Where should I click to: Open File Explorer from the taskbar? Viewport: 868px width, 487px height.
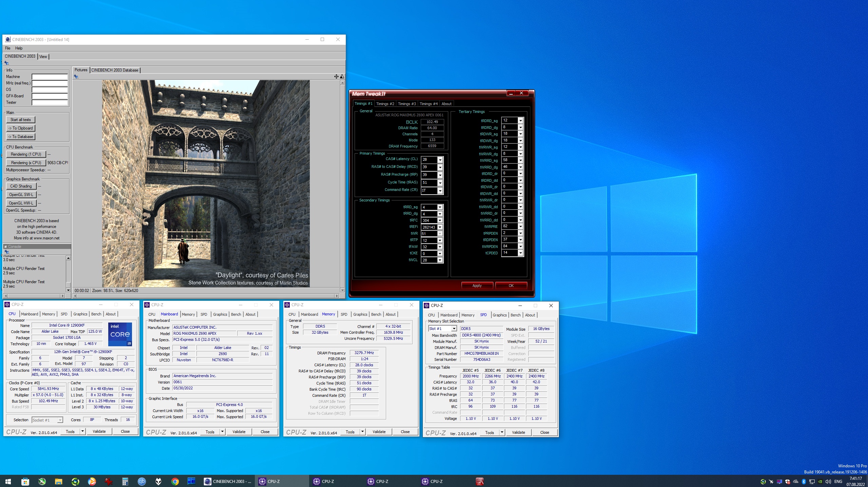pyautogui.click(x=59, y=481)
